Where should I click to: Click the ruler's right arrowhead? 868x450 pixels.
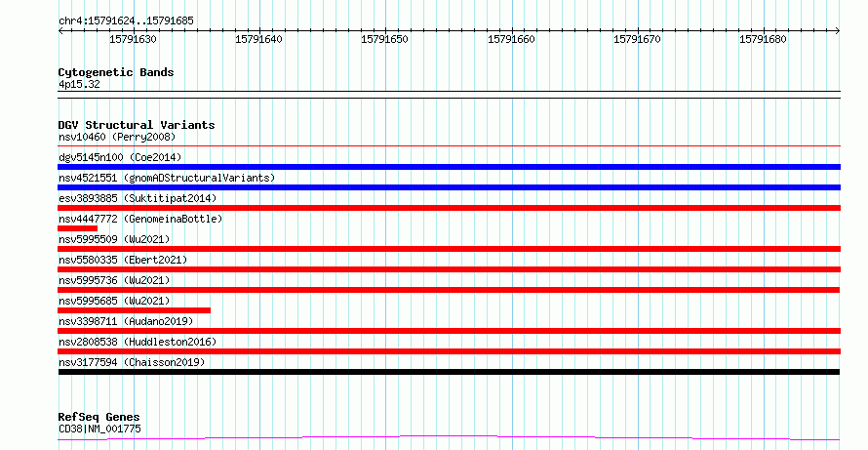point(838,31)
